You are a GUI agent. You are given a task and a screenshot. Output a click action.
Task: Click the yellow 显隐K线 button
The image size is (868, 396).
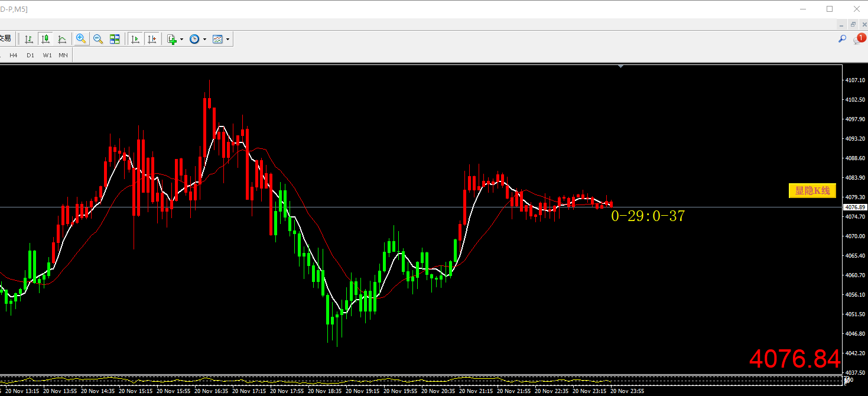[812, 190]
